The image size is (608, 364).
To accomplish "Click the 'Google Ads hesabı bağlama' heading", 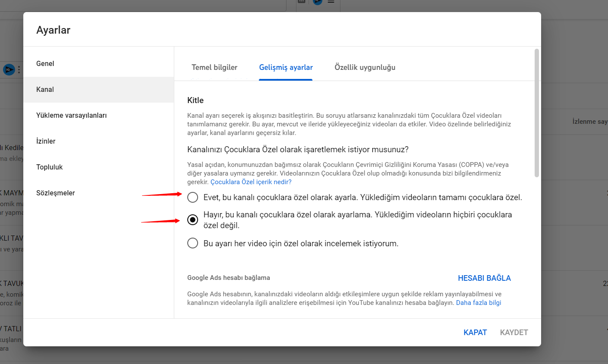I will click(x=229, y=278).
